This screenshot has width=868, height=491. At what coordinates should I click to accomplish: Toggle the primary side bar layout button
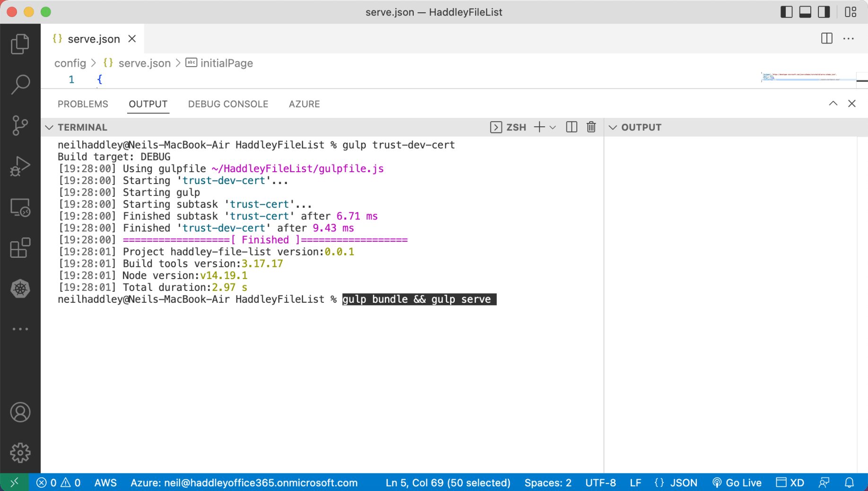coord(786,12)
